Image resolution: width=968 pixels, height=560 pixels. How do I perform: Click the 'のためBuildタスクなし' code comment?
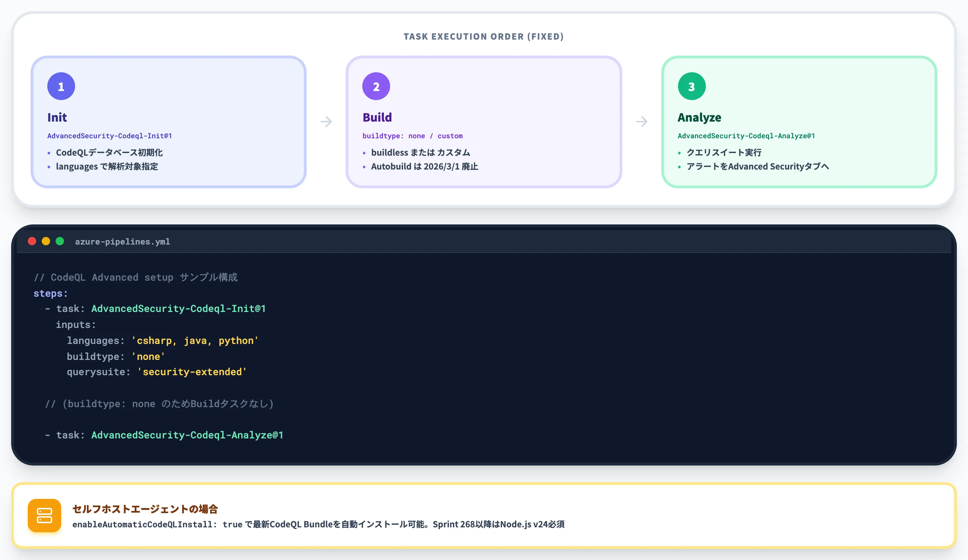tap(159, 404)
